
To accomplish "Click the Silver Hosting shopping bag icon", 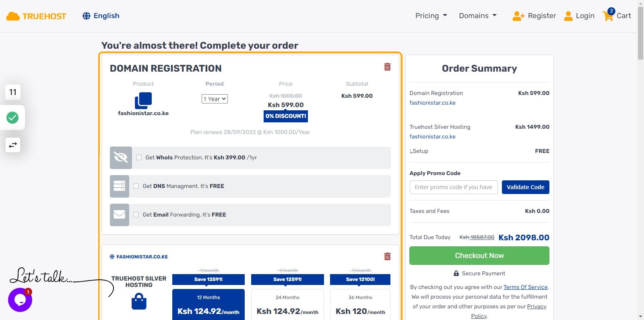I will coord(139,301).
